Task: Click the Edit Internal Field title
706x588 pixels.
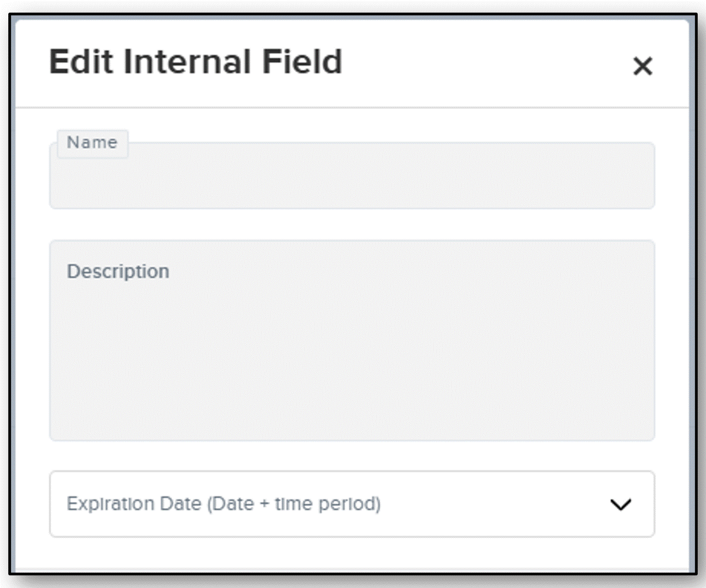Action: click(196, 62)
